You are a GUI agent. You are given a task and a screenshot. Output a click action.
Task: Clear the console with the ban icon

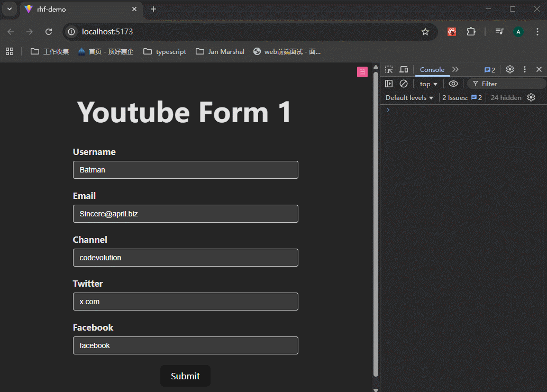[404, 84]
